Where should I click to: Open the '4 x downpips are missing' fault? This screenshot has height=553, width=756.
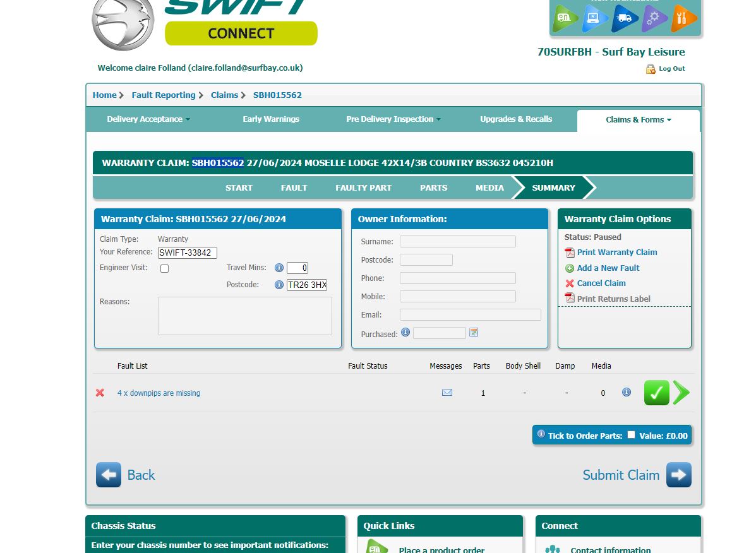(x=159, y=393)
